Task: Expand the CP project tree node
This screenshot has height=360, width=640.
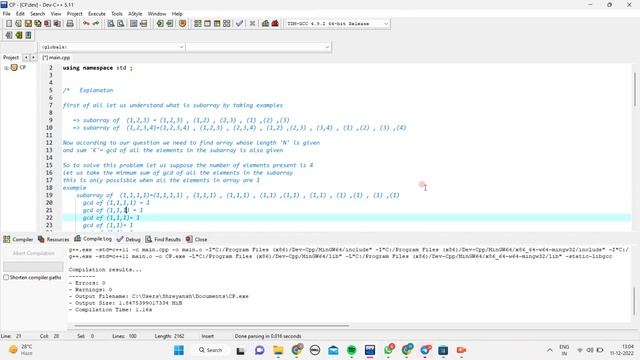Action: 6,68
